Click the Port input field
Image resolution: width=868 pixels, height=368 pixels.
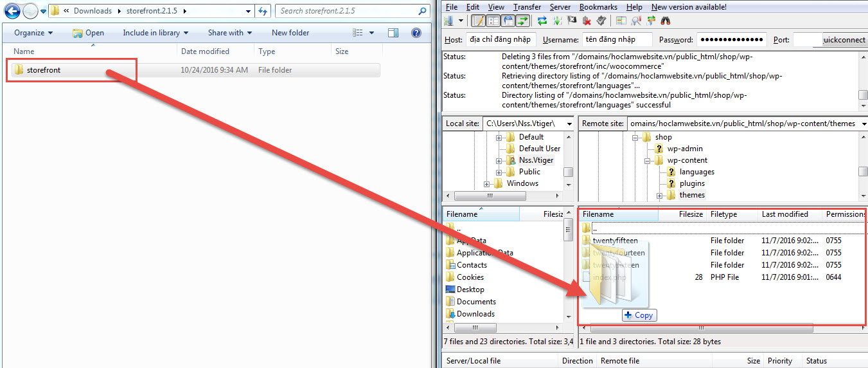coord(808,40)
